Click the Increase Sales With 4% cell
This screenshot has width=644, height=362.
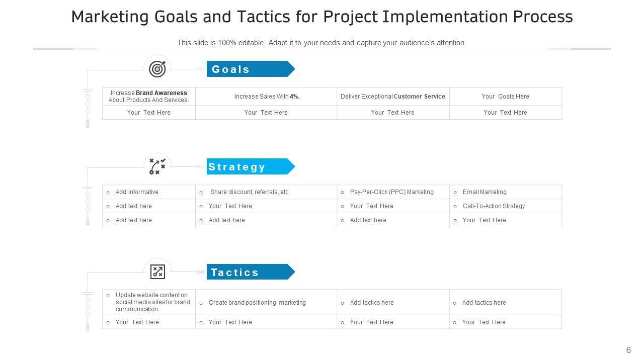click(x=267, y=97)
